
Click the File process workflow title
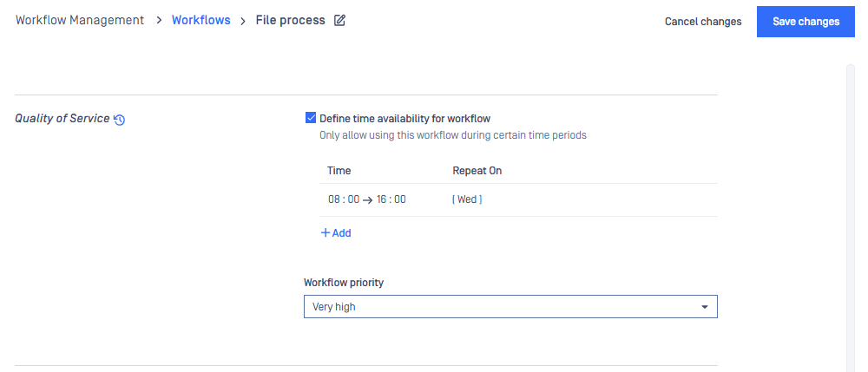point(290,21)
